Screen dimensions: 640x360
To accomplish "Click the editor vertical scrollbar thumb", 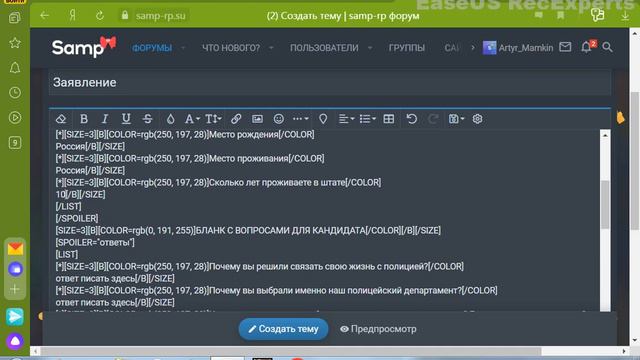I will (x=605, y=204).
